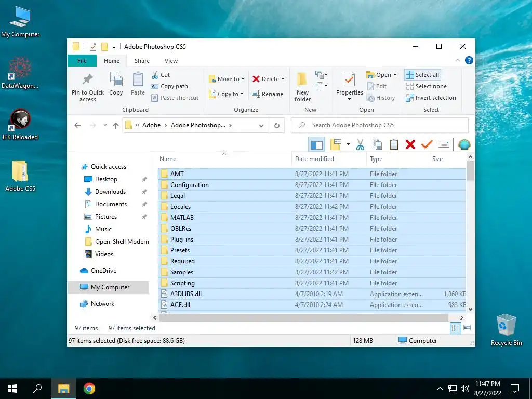Switch to the Home ribbon tab
Image resolution: width=532 pixels, height=399 pixels.
[x=112, y=61]
